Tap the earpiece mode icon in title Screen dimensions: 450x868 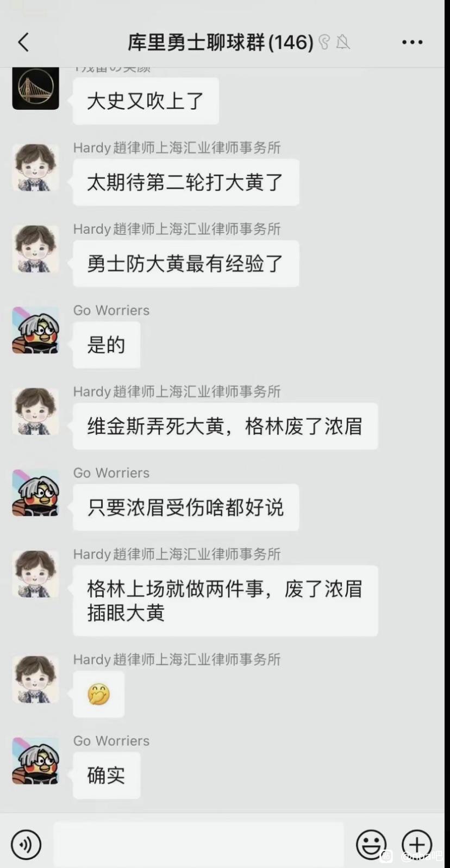tap(324, 42)
